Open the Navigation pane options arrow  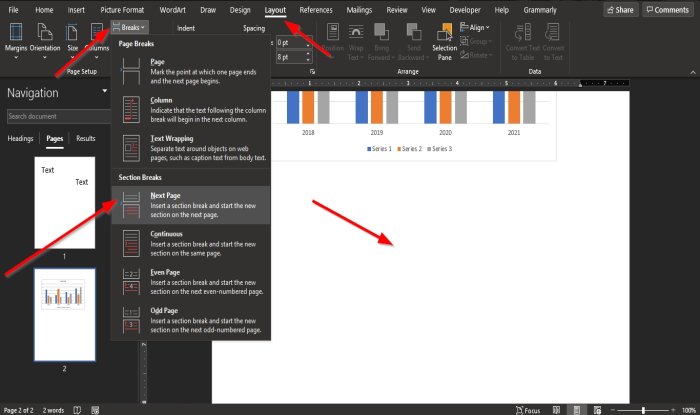click(104, 91)
